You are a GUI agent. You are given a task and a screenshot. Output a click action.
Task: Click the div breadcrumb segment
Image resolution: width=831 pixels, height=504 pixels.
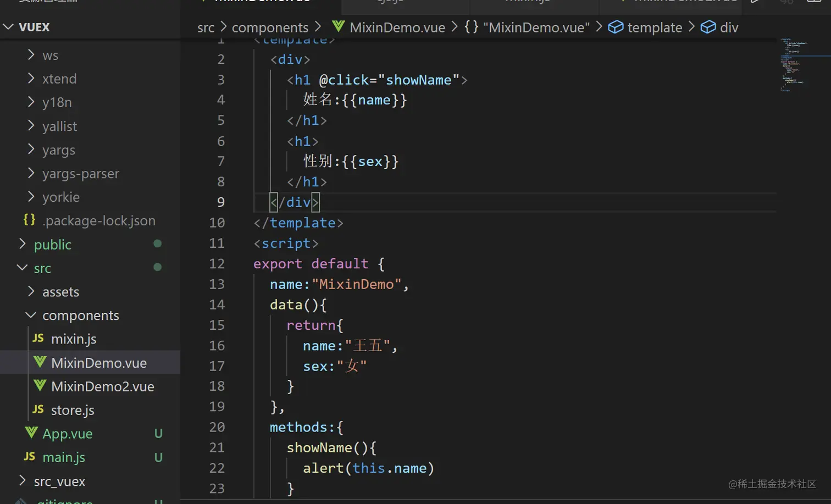(729, 27)
